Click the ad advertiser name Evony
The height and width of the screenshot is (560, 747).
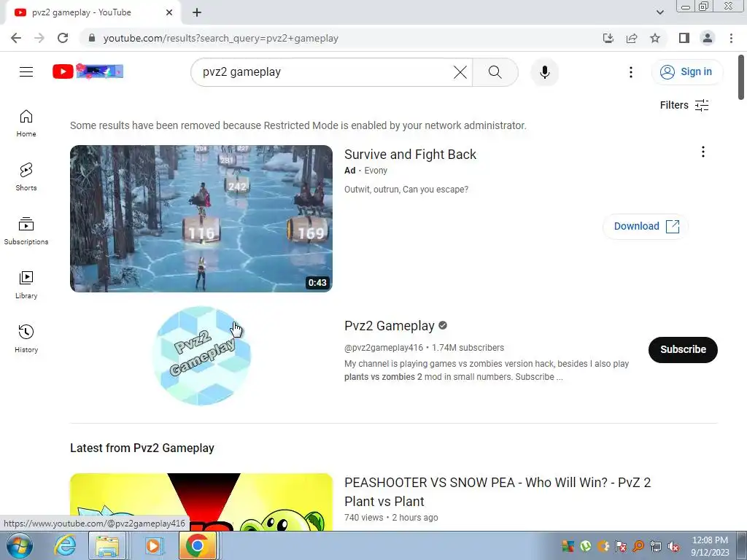(376, 171)
